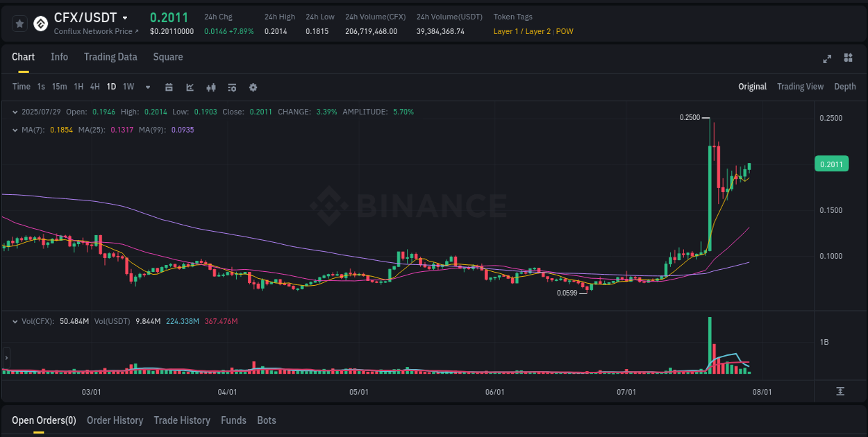868x437 pixels.
Task: Open the widget layout icon
Action: pos(847,59)
